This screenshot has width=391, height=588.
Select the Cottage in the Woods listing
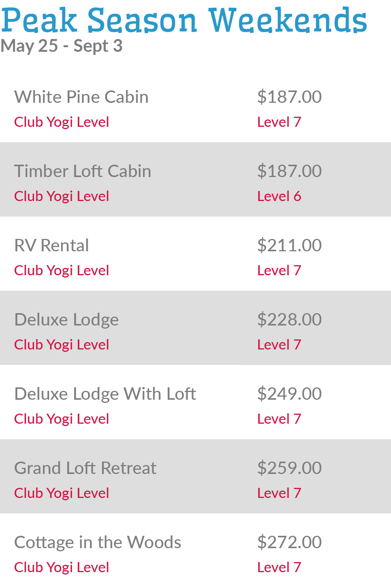[98, 542]
